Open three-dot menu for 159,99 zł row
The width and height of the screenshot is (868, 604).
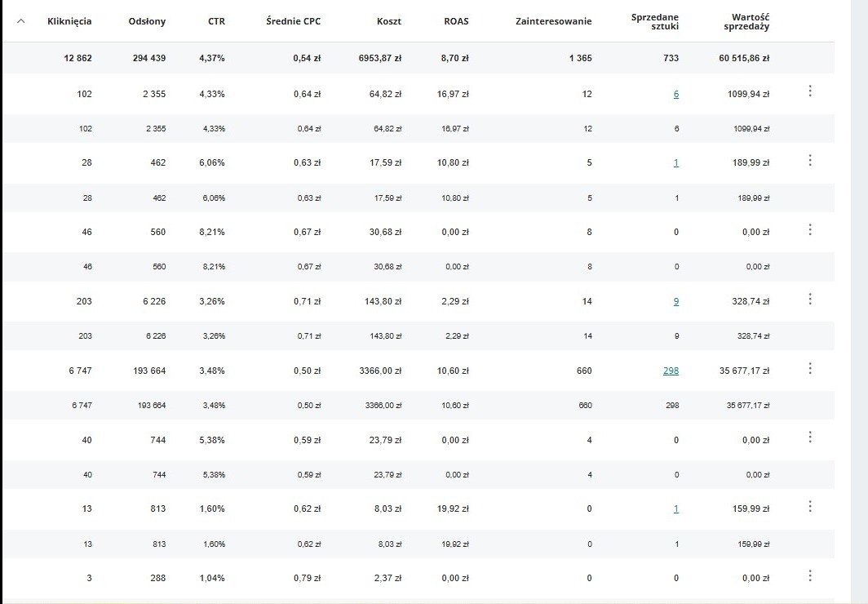tap(809, 506)
